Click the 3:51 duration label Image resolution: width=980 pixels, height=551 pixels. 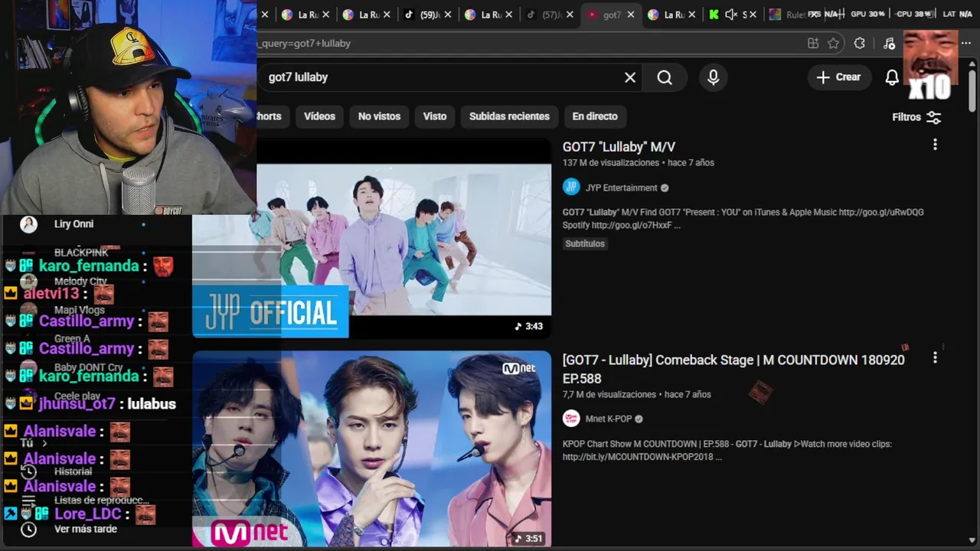coord(529,539)
